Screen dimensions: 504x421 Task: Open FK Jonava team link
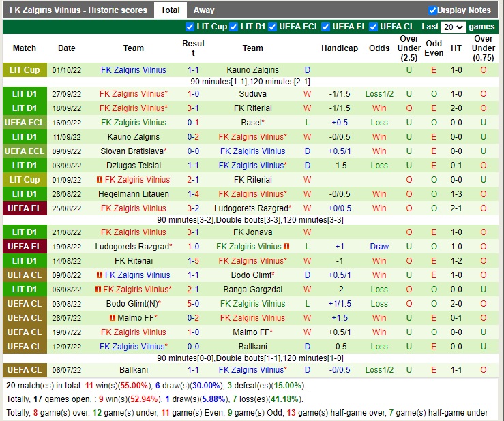[x=252, y=232]
